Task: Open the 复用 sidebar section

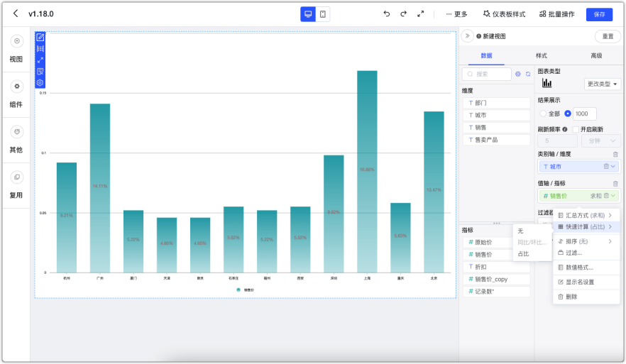Action: (x=16, y=186)
